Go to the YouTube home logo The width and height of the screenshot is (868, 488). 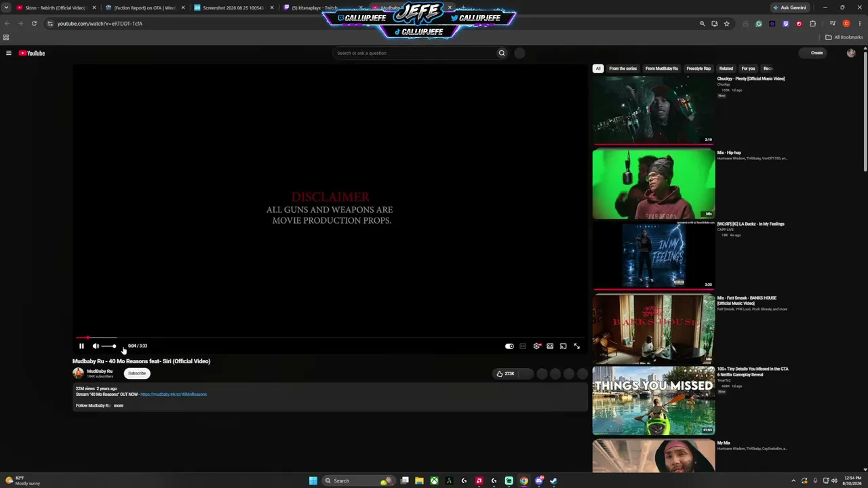pos(32,53)
